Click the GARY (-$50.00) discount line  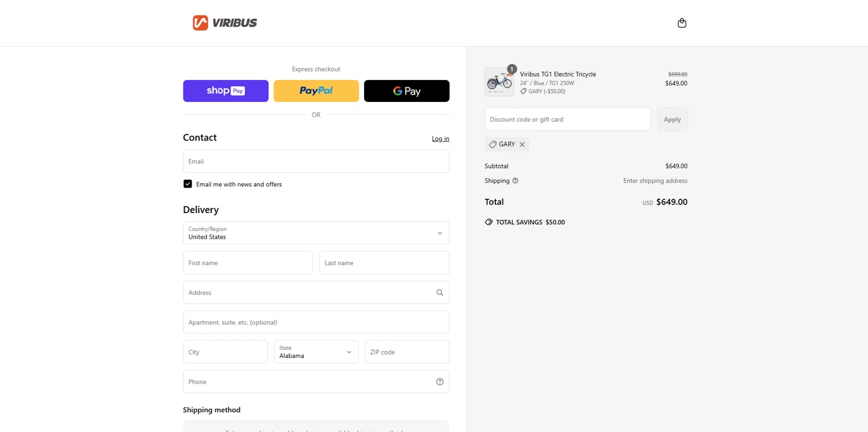pyautogui.click(x=543, y=91)
